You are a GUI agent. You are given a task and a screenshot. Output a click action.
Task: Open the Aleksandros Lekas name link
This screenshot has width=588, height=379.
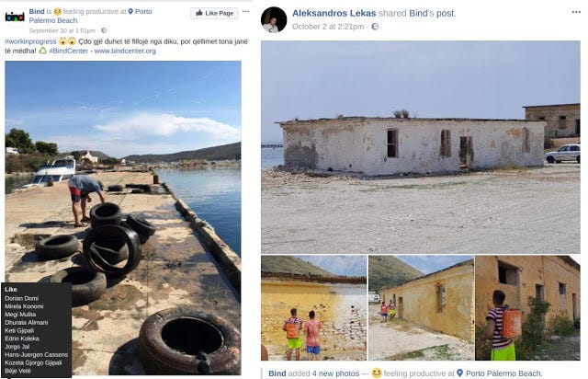pyautogui.click(x=334, y=13)
